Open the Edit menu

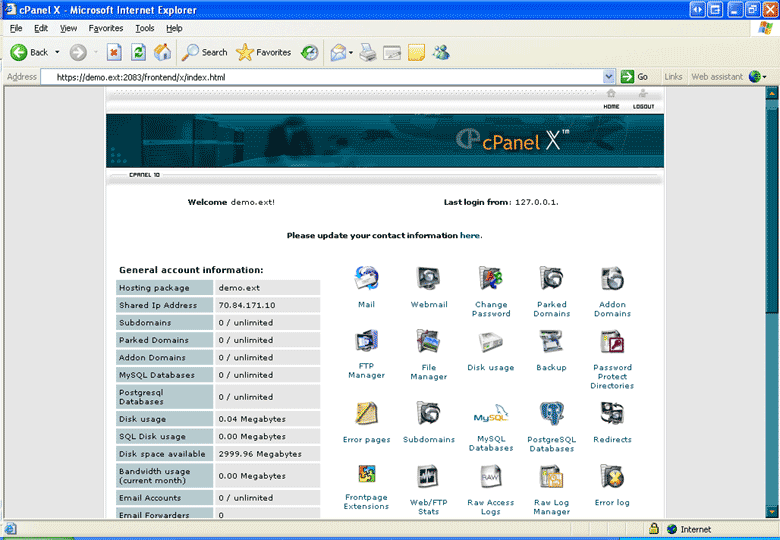tap(41, 28)
